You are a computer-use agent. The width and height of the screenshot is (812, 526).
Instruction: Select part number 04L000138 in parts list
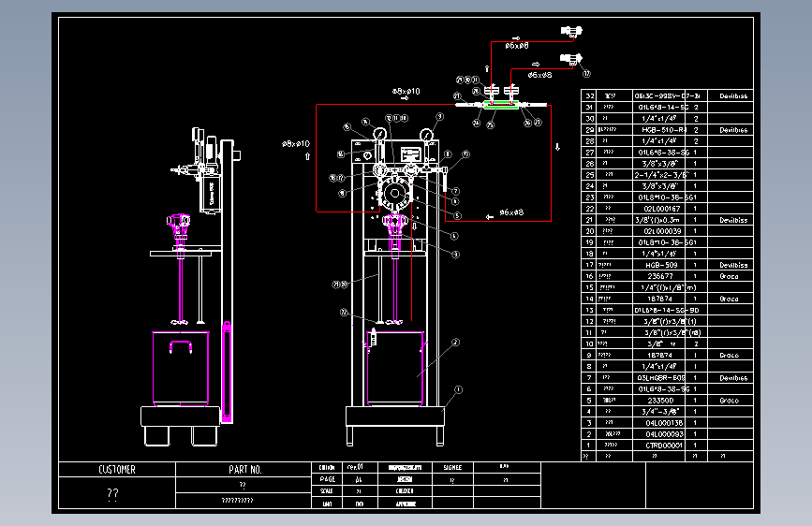(x=664, y=423)
